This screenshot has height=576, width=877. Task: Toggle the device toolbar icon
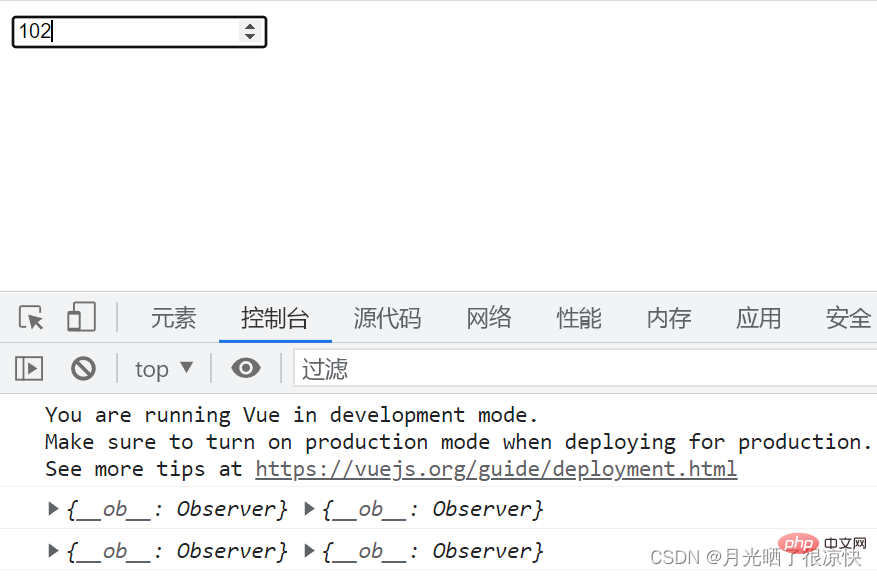point(81,317)
